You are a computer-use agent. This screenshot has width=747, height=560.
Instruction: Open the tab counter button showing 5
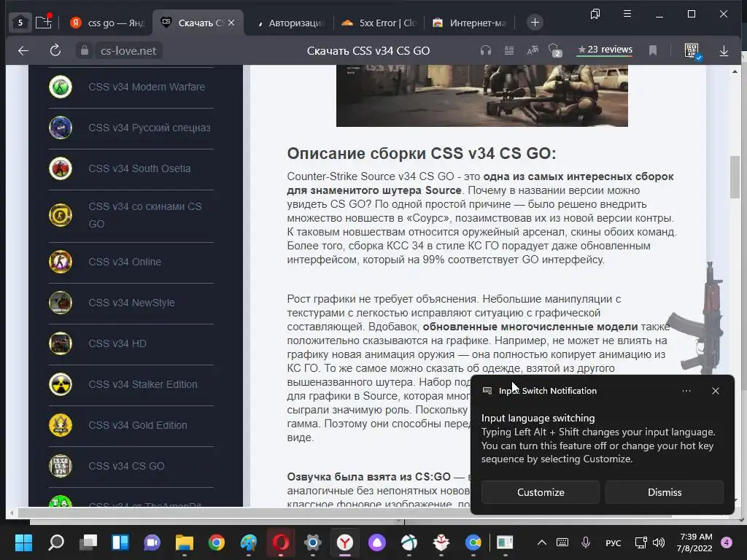[x=20, y=23]
